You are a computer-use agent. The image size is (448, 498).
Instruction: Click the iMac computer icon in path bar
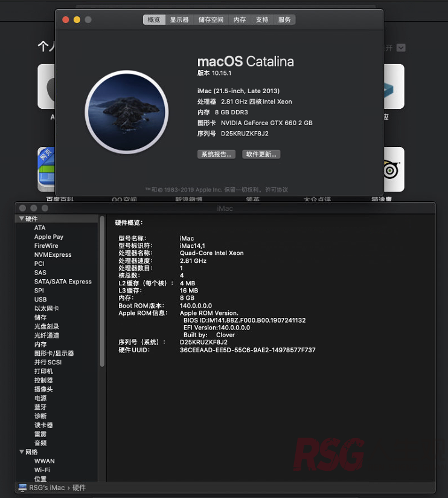click(x=22, y=488)
